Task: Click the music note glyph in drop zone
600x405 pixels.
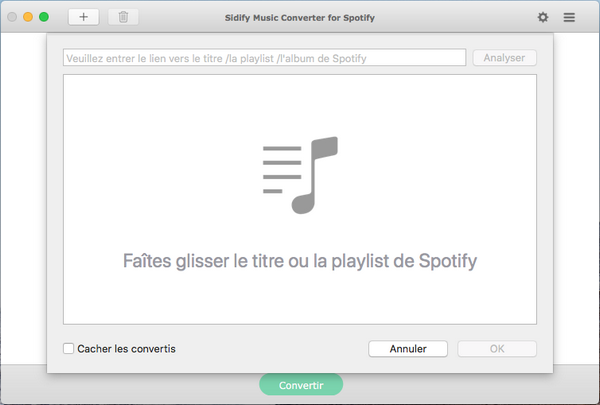Action: point(316,173)
